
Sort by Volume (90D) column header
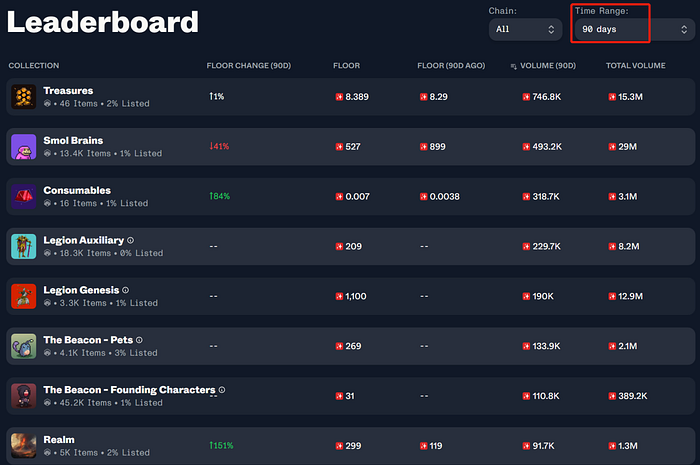543,66
